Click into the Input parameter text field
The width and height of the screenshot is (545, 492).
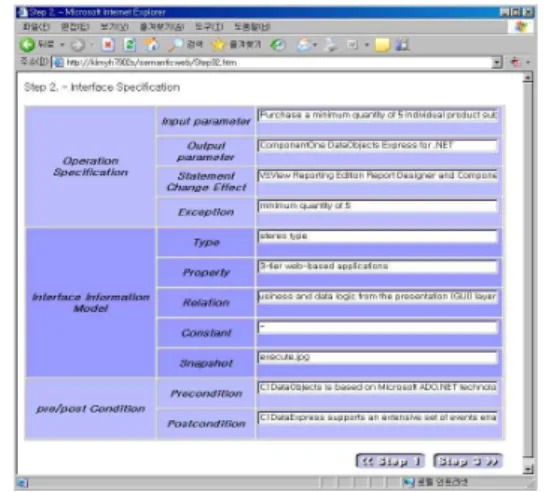[x=377, y=115]
